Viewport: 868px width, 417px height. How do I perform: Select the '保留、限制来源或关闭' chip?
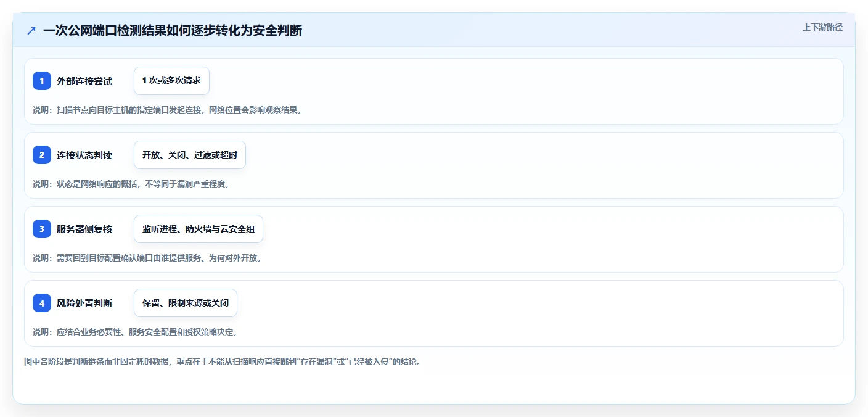(x=186, y=303)
